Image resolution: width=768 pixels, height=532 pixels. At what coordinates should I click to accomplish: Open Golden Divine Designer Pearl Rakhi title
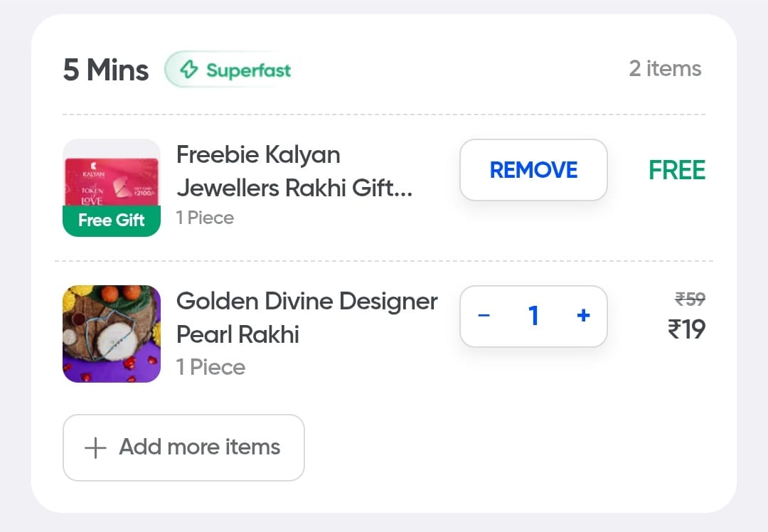point(306,317)
